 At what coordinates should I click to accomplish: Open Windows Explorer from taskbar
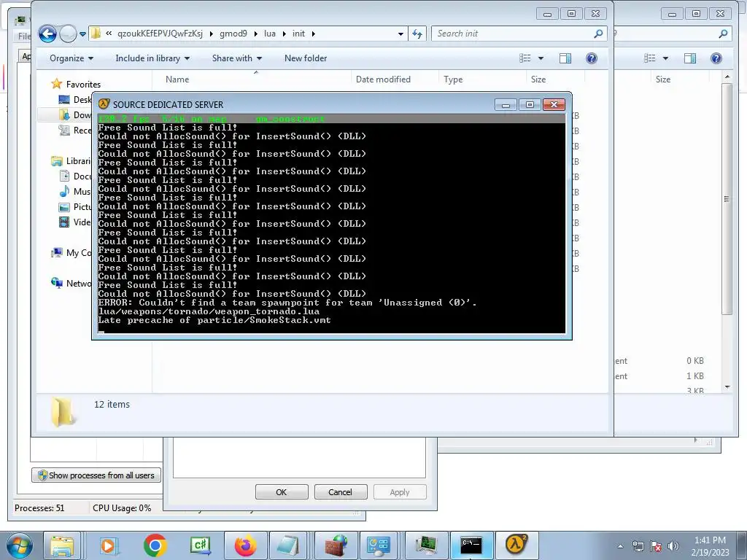click(62, 545)
